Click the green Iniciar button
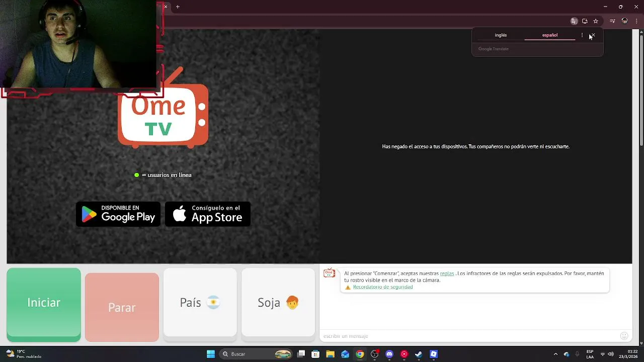The image size is (644, 362). click(44, 304)
